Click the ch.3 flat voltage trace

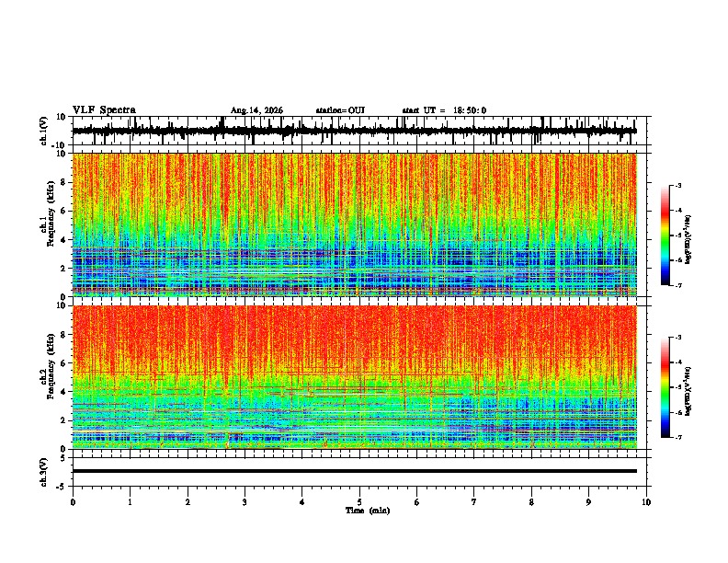coord(354,471)
